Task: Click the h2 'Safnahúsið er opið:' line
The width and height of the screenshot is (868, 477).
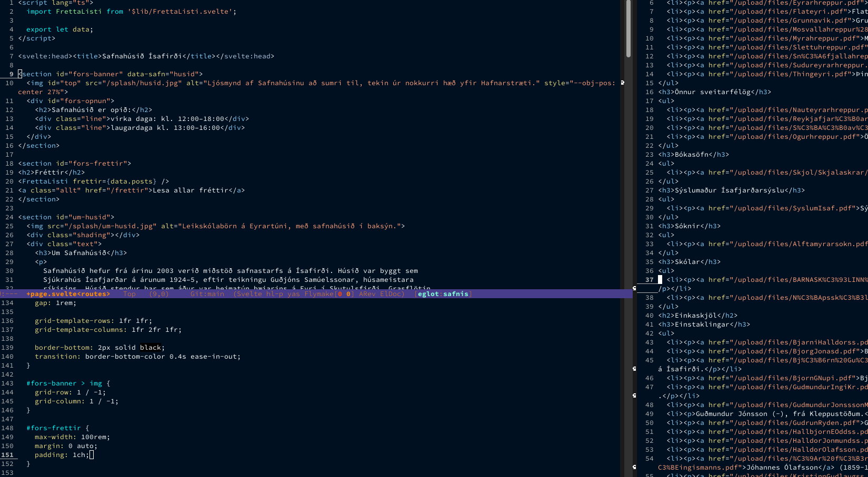Action: pyautogui.click(x=93, y=110)
